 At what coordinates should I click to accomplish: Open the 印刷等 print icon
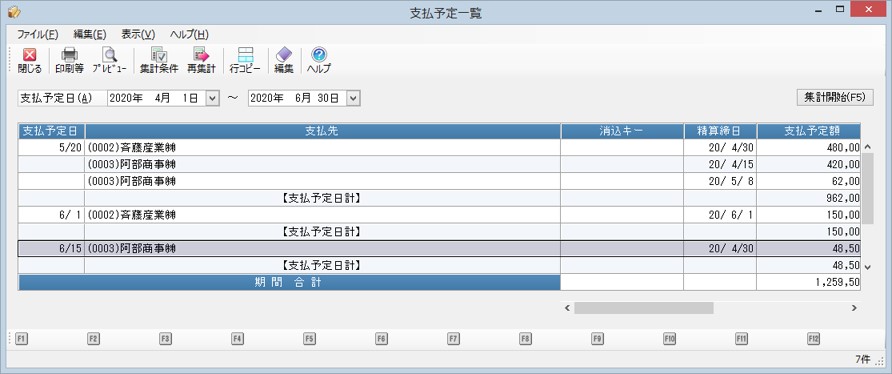[x=69, y=61]
